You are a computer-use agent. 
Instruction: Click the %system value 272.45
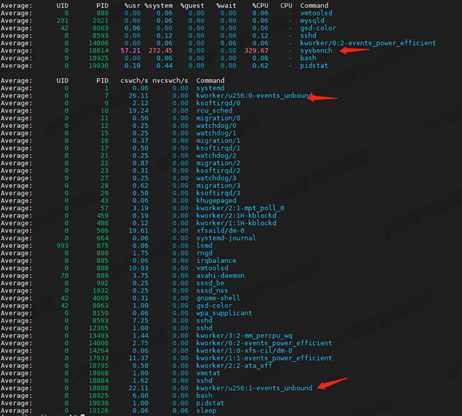pyautogui.click(x=160, y=51)
